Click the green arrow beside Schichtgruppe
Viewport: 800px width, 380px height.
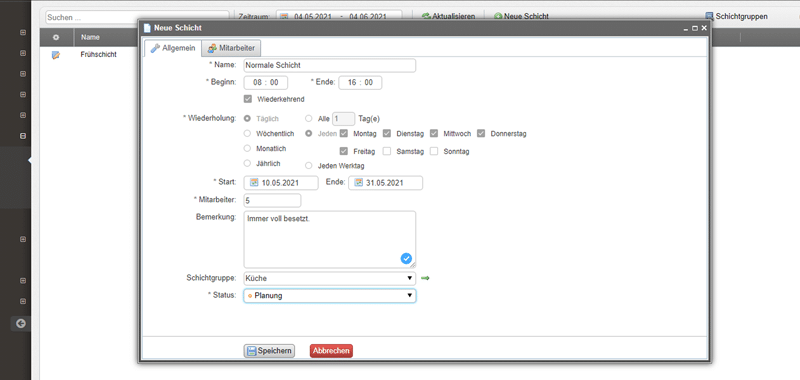(425, 278)
